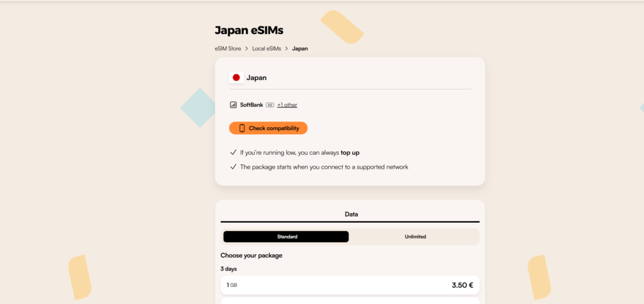The height and width of the screenshot is (304, 644).
Task: Click the phone icon in Check compatibility
Action: [241, 128]
